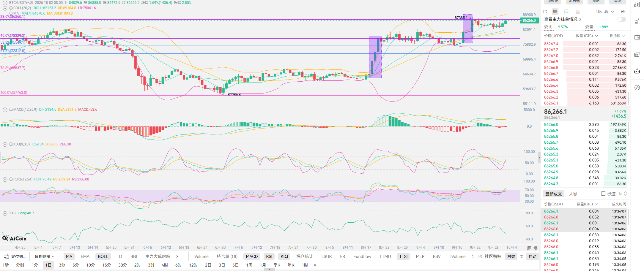The width and height of the screenshot is (644, 271).
Task: Switch to the 大额 trades tab
Action: (x=573, y=194)
